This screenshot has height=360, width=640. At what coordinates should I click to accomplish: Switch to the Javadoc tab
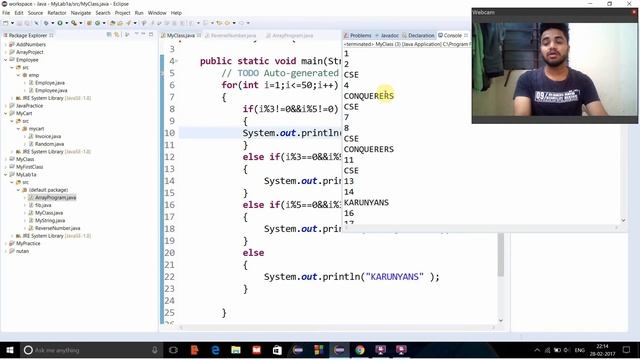387,36
